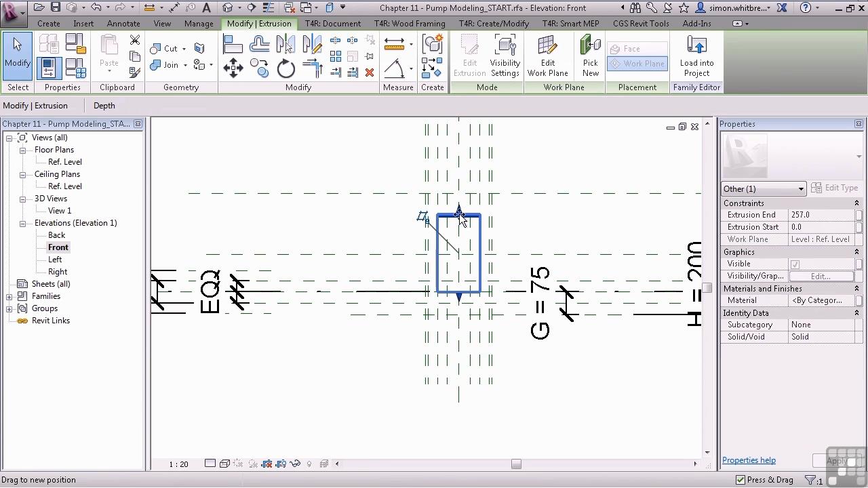Switch to the Annotate ribbon tab
868x488 pixels.
123,23
